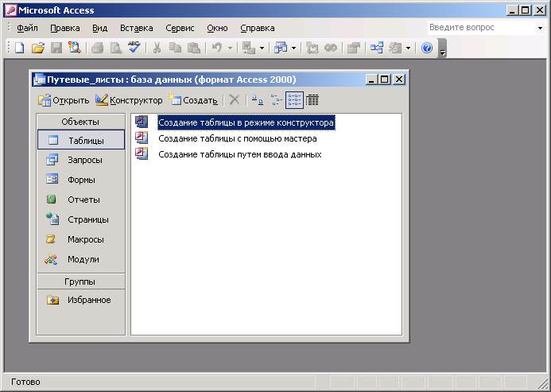Open the Undo dropdown arrow
The height and width of the screenshot is (392, 551).
(x=230, y=48)
